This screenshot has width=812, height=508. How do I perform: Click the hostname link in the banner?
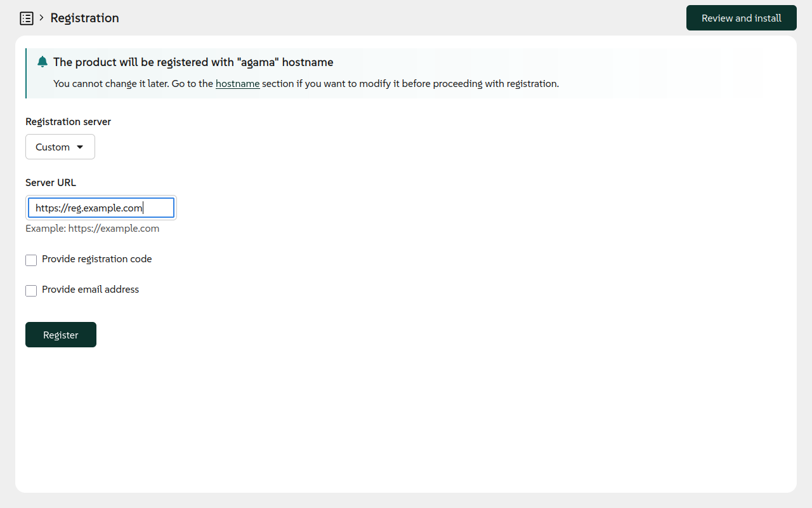click(237, 83)
